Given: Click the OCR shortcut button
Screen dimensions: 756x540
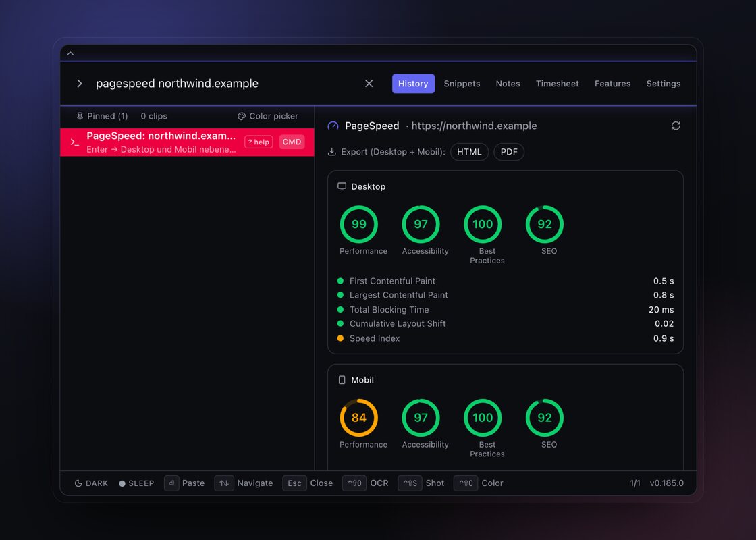Looking at the screenshot, I should (365, 483).
